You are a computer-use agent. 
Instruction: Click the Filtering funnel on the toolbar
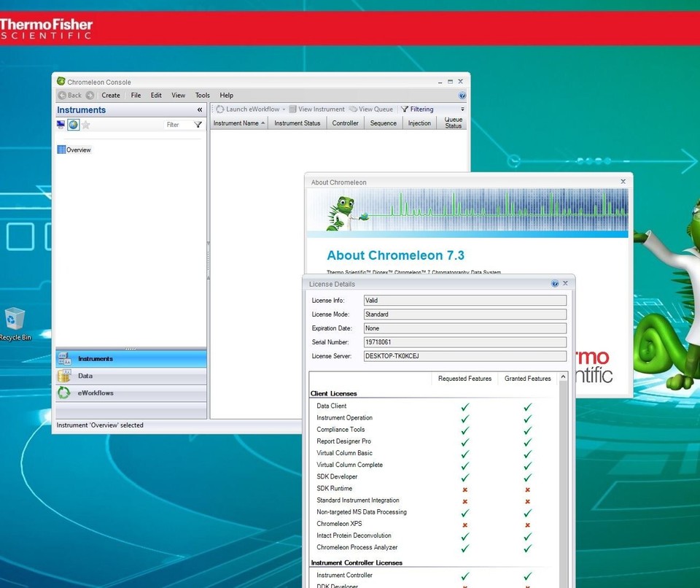click(404, 109)
